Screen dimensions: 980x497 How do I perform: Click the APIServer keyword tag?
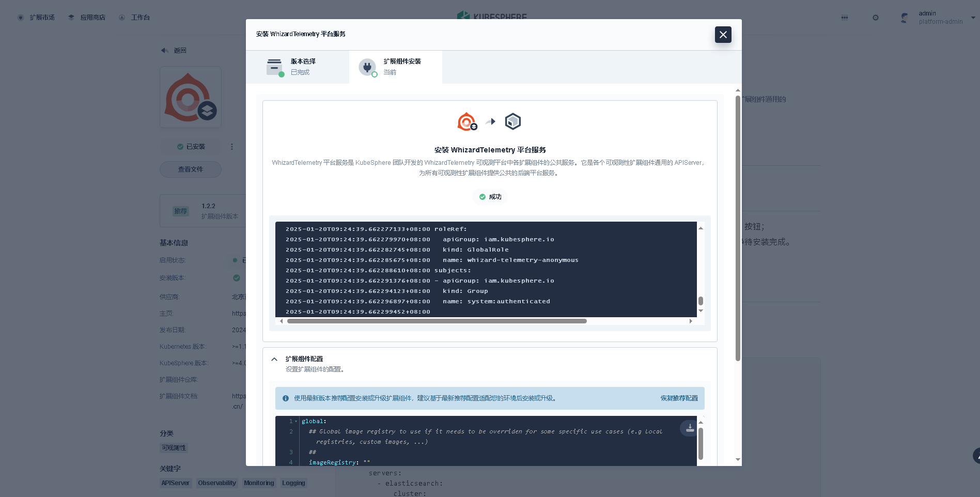pos(176,483)
